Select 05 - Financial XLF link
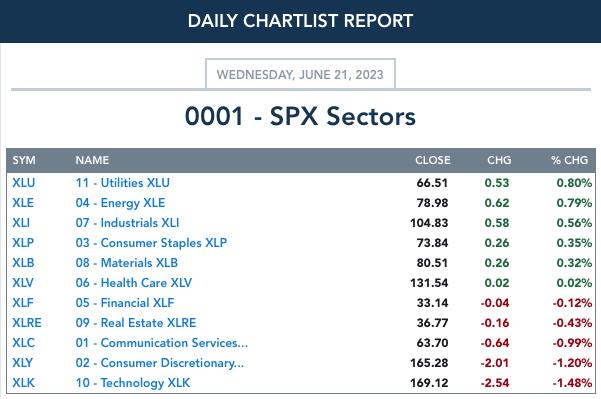 pos(125,302)
